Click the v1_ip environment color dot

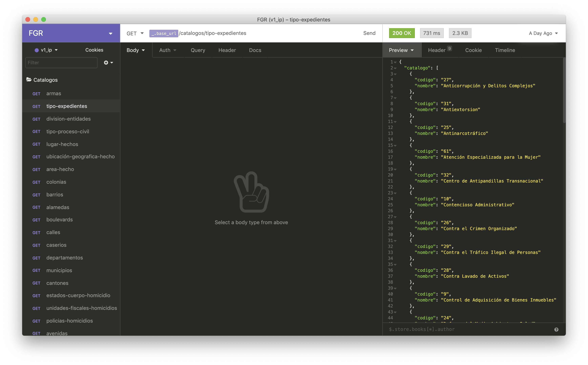tap(37, 50)
